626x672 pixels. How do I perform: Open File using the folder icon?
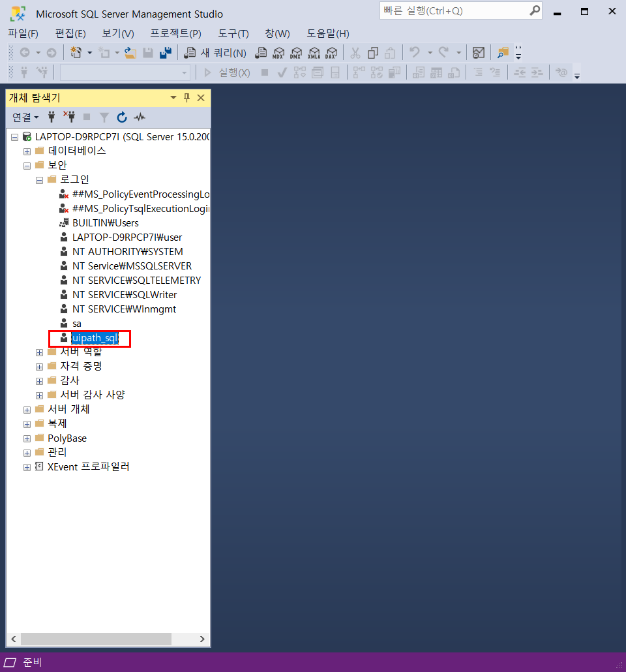(x=130, y=53)
